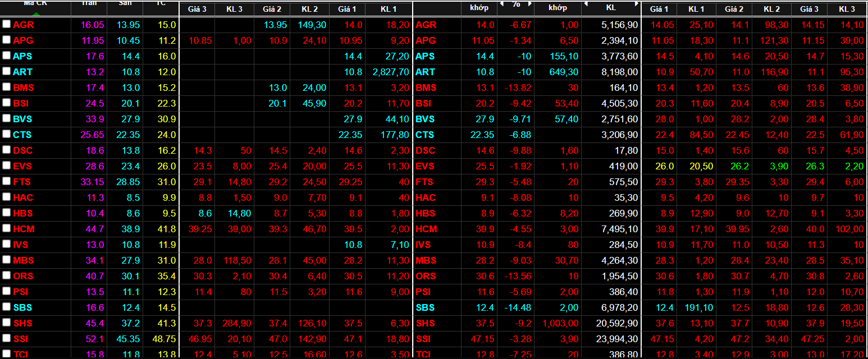Viewport: 868px width, 359px height.
Task: Tick the checkbox for AGR
Action: click(x=6, y=24)
